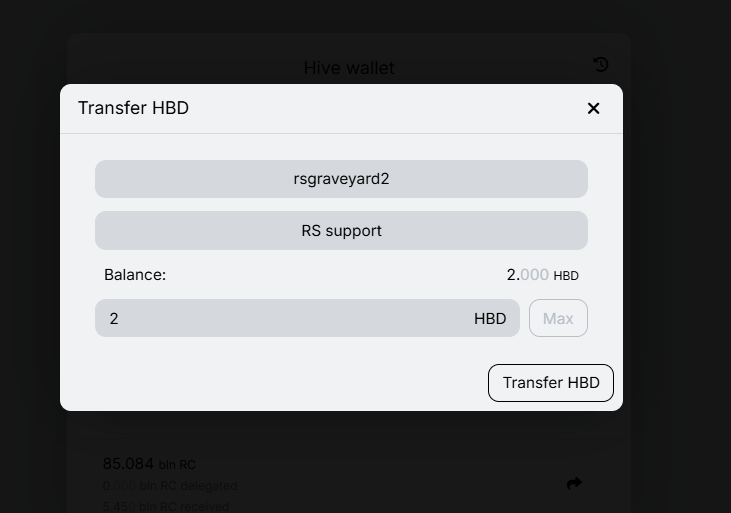Click the 85.084 bln RC value

tap(149, 464)
